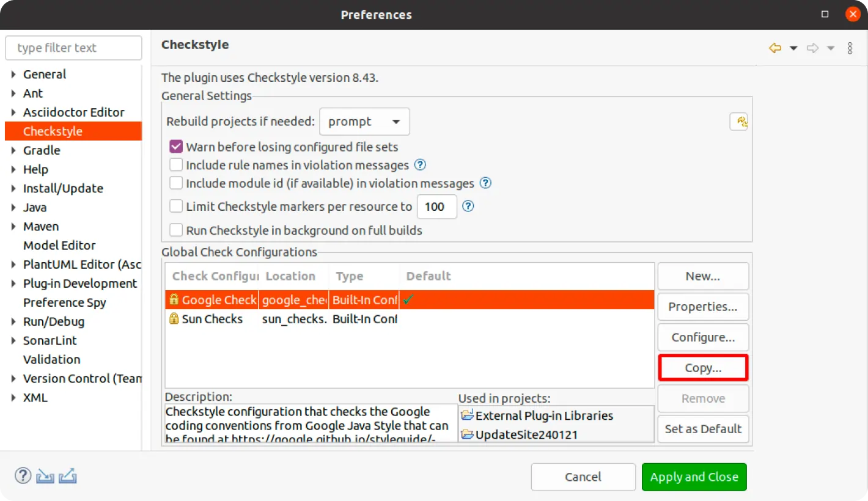Click the forward navigation arrow icon
This screenshot has height=501, width=868.
[812, 48]
